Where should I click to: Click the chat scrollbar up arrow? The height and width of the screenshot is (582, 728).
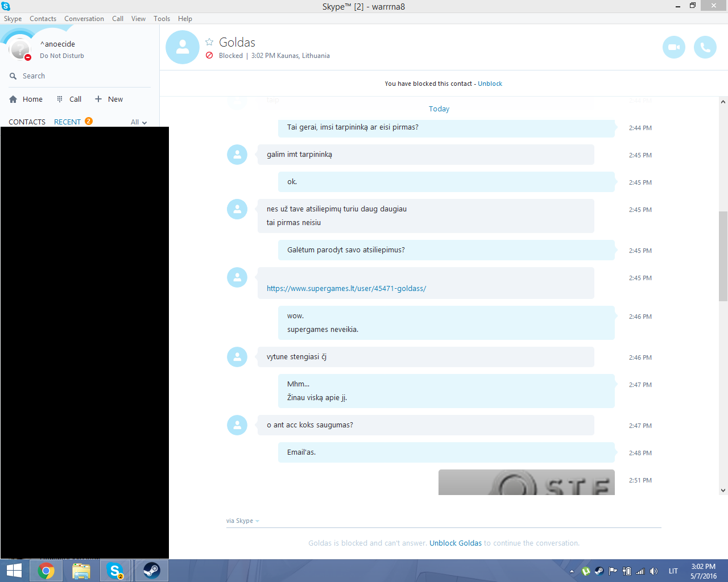(x=723, y=102)
